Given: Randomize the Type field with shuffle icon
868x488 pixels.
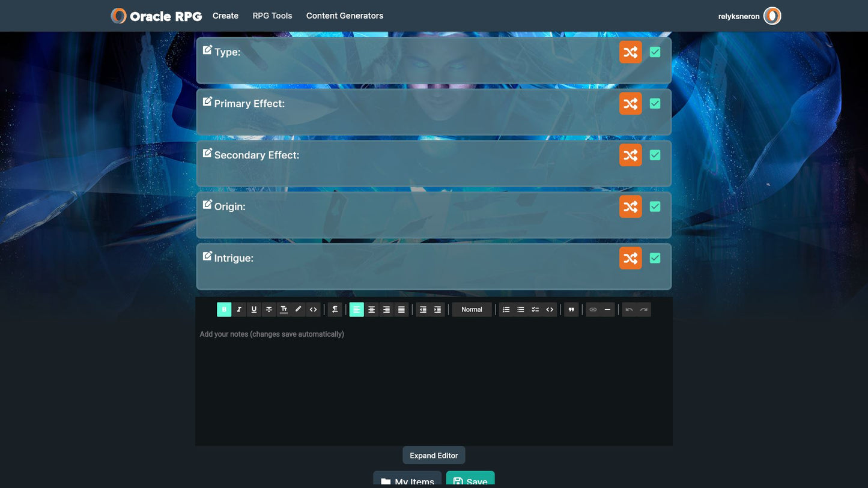Looking at the screenshot, I should (x=630, y=52).
